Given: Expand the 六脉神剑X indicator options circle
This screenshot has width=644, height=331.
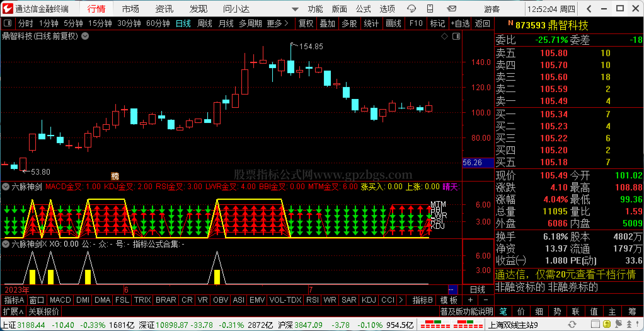Looking at the screenshot, I should click(x=6, y=244).
